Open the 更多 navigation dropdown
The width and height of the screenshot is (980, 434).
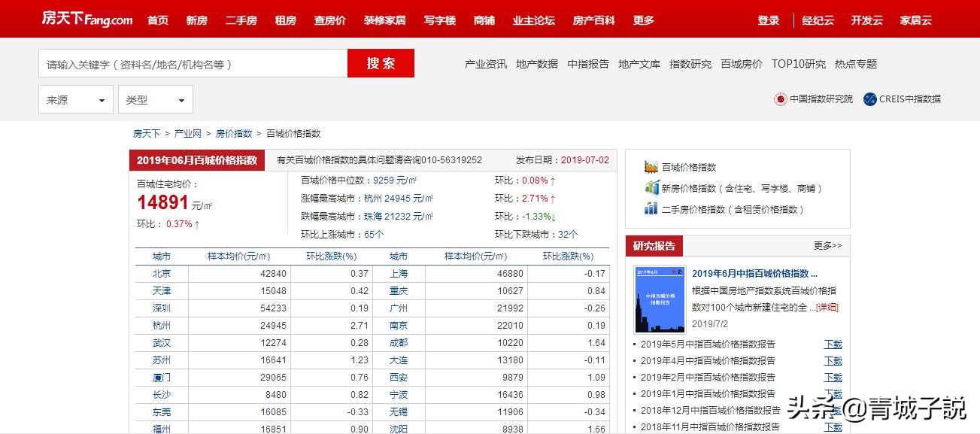pos(643,20)
